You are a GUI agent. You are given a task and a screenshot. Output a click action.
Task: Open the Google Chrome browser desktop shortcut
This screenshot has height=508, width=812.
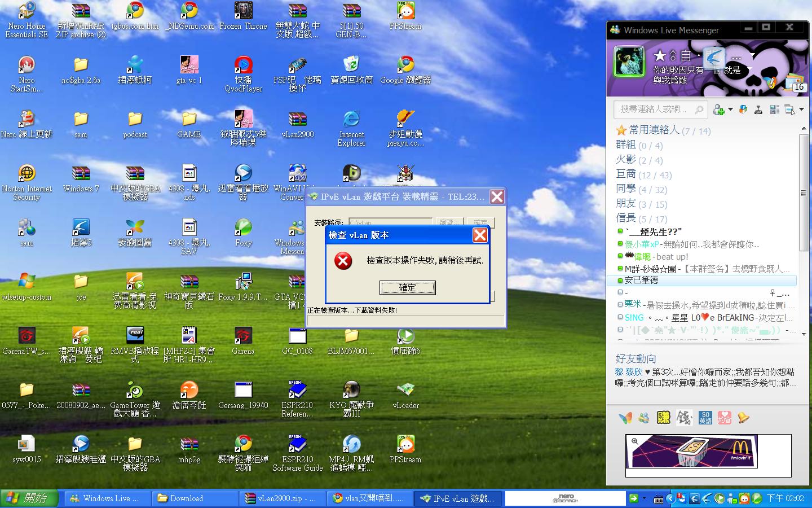pos(405,65)
